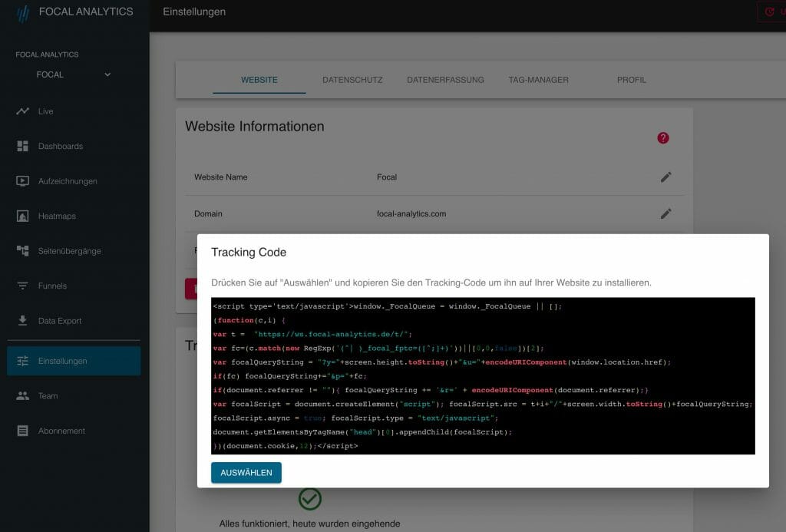Screen dimensions: 786x532
Task: Switch to the WEBSITE tab
Action: 259,80
